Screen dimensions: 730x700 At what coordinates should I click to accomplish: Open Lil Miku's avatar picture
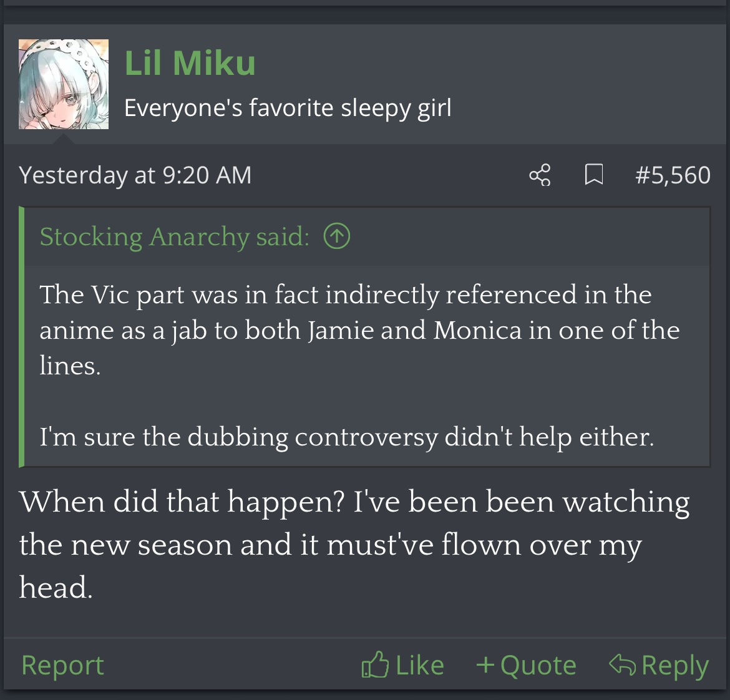[x=64, y=84]
